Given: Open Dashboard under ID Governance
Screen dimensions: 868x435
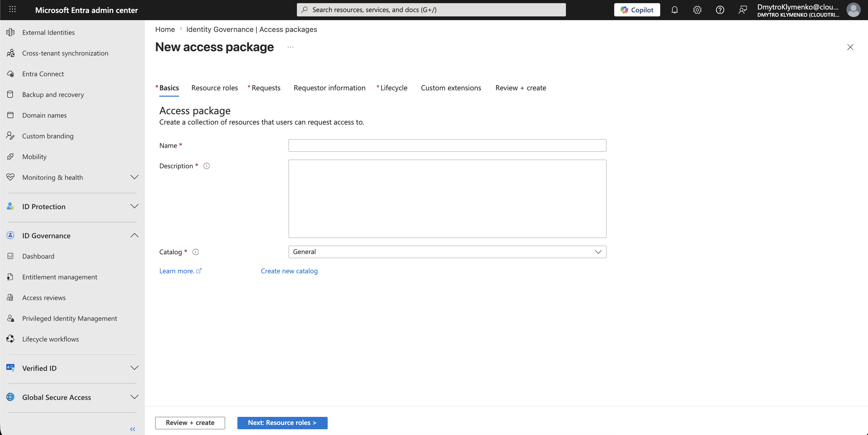Looking at the screenshot, I should click(38, 256).
